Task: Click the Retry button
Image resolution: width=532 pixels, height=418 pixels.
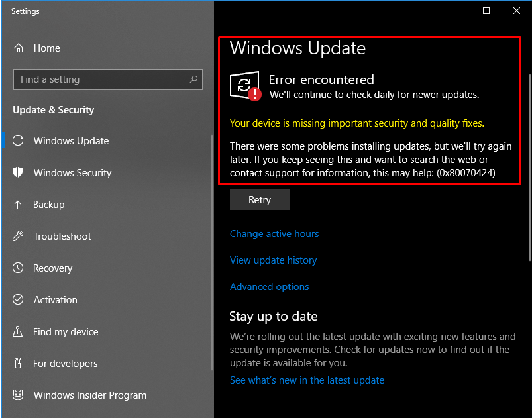Action: [260, 199]
